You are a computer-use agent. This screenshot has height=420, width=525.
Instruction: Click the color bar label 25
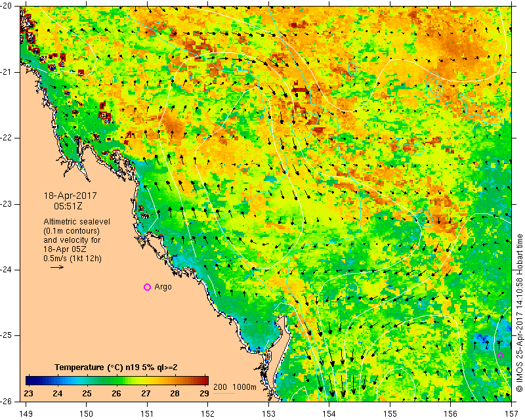(x=87, y=394)
